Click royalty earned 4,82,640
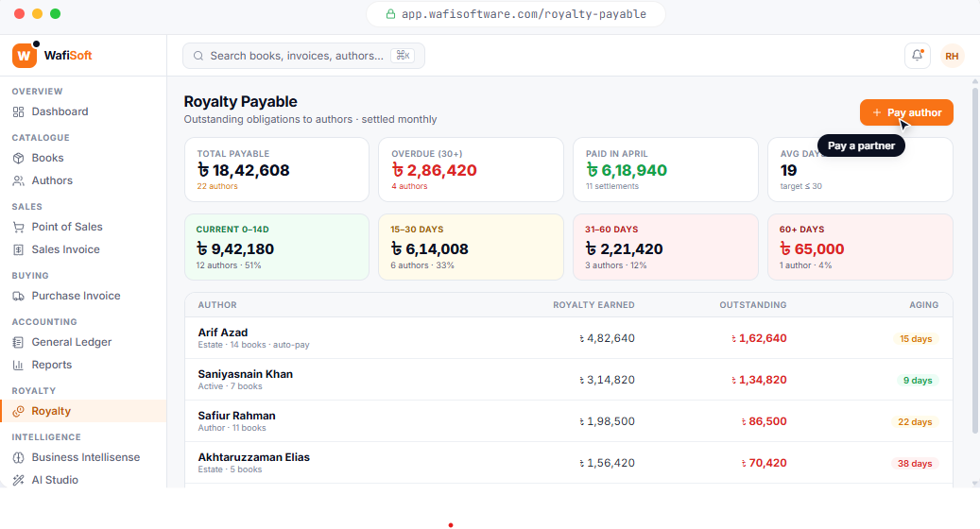Screen dimensions: 980x529 click(x=607, y=338)
